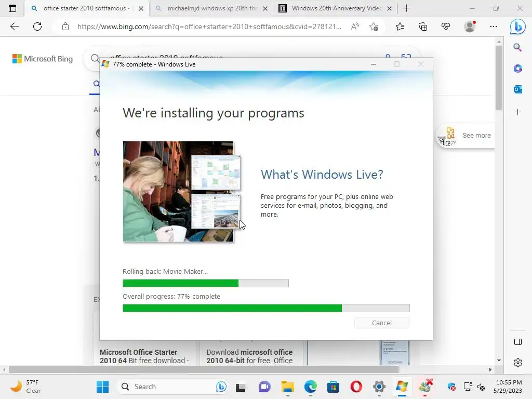The height and width of the screenshot is (399, 532).
Task: Launch Chat app from the taskbar
Action: 264,387
